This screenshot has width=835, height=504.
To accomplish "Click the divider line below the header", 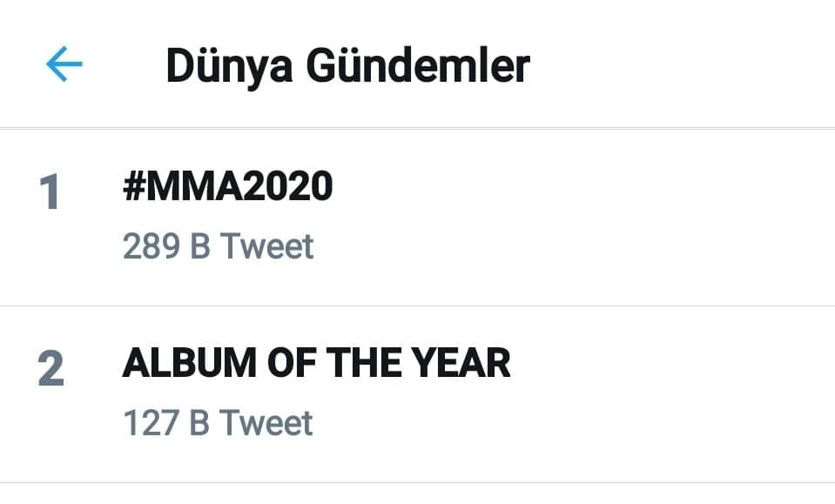I will point(417,129).
